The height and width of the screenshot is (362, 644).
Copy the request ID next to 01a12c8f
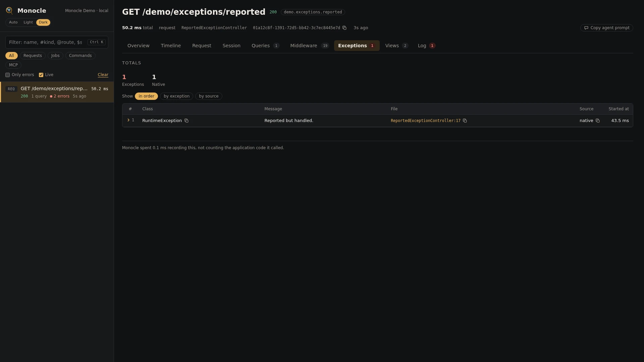[x=344, y=28]
